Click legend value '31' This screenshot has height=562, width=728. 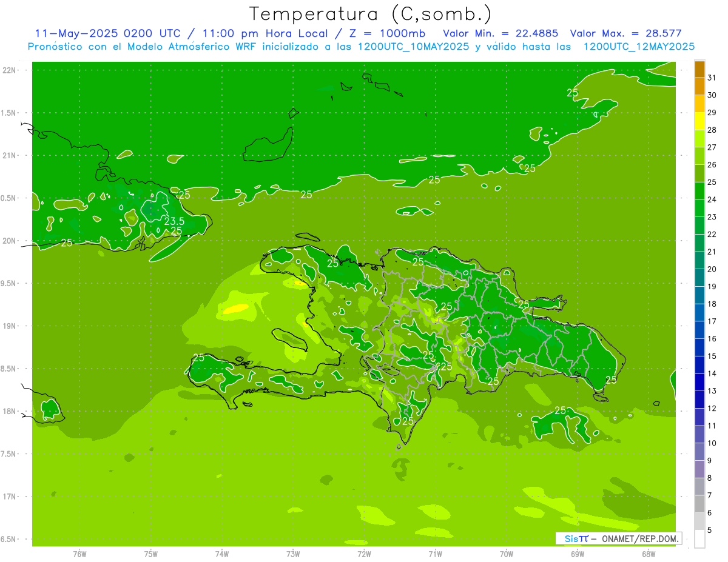click(712, 78)
